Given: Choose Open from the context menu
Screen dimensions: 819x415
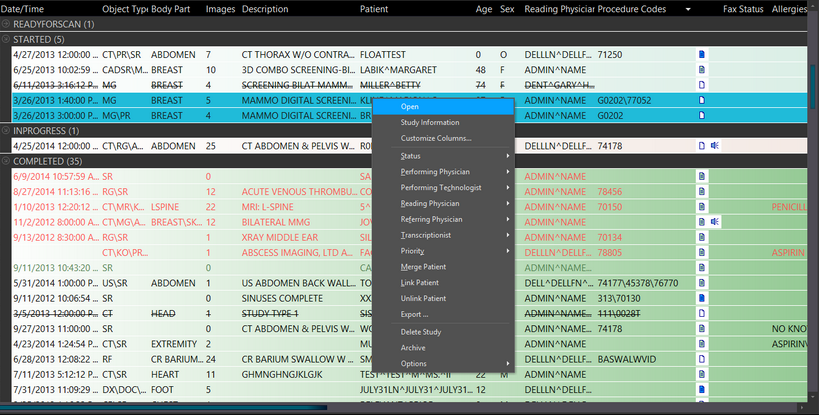Looking at the screenshot, I should 410,107.
